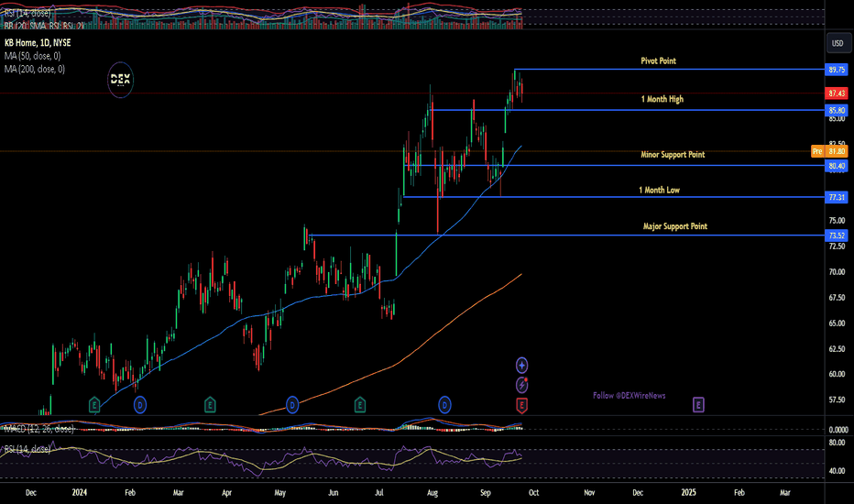Click the 85.80 blue price tag
Screen dimensions: 854x504
(x=837, y=111)
